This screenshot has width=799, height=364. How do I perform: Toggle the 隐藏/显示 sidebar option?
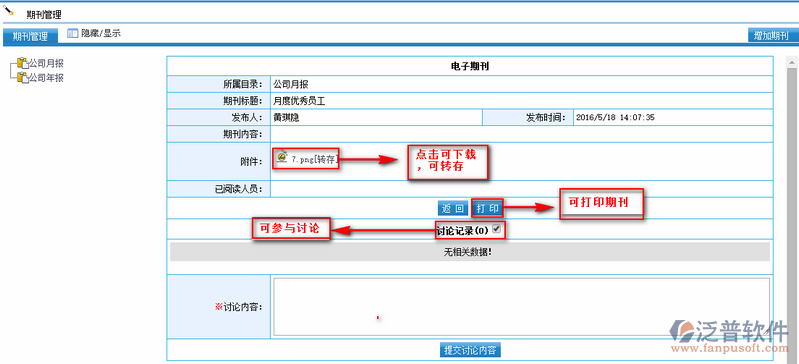click(x=101, y=34)
